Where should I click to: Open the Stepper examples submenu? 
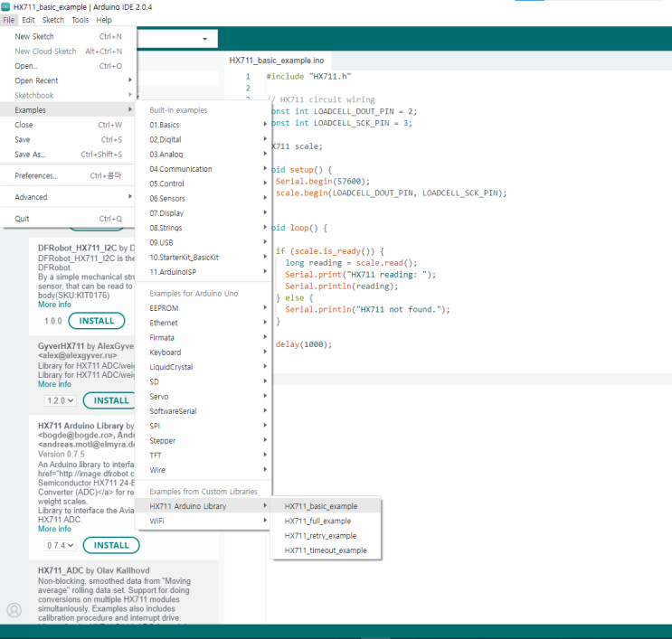click(x=203, y=441)
